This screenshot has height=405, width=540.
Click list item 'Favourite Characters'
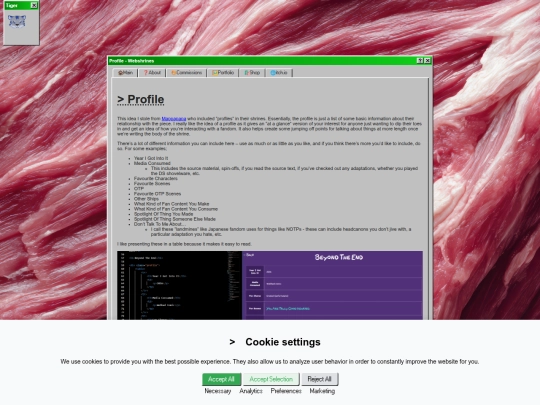[156, 178]
